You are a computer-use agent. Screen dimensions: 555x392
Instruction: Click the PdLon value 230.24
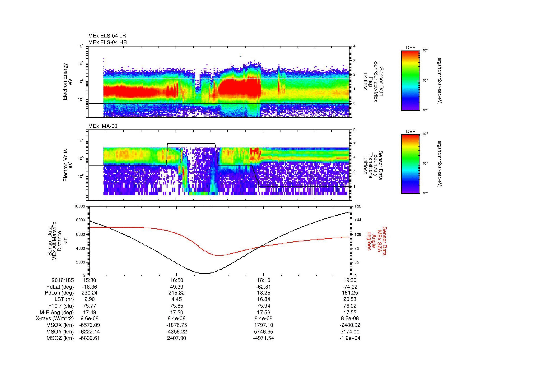[x=89, y=293]
